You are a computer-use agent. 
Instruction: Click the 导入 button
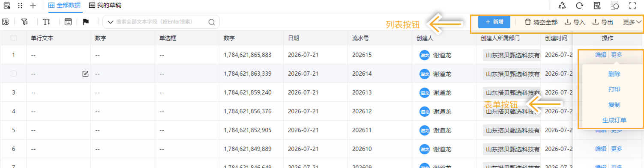click(575, 22)
